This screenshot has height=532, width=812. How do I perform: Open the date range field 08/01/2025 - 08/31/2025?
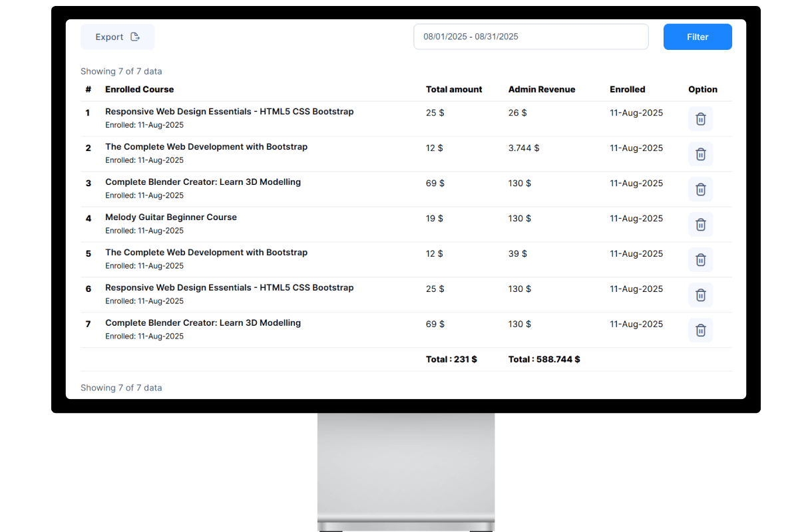click(530, 37)
